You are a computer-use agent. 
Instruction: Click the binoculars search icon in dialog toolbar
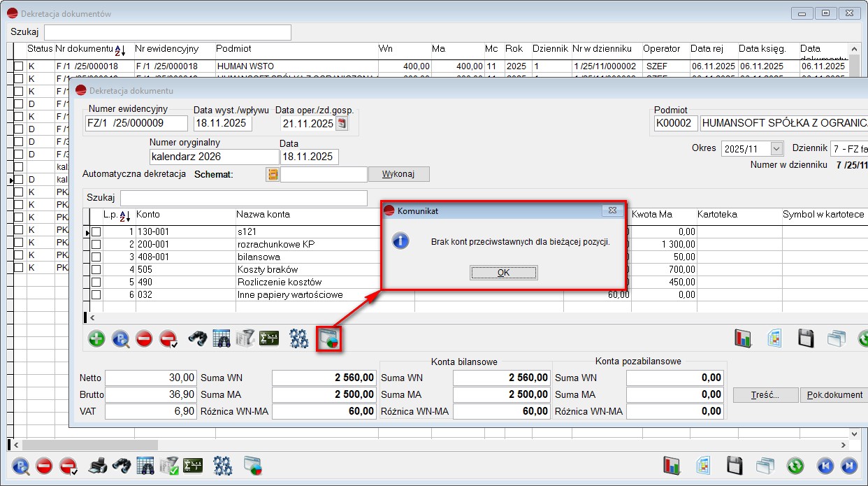198,339
